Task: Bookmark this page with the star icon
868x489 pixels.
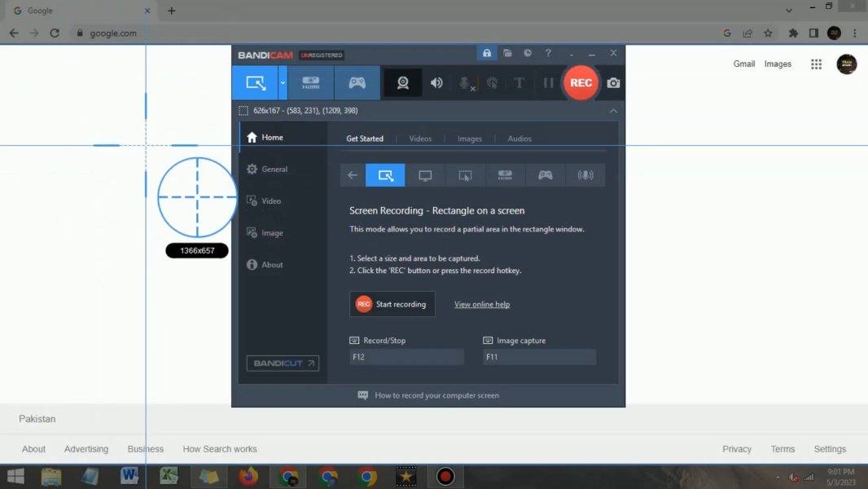Action: point(769,33)
